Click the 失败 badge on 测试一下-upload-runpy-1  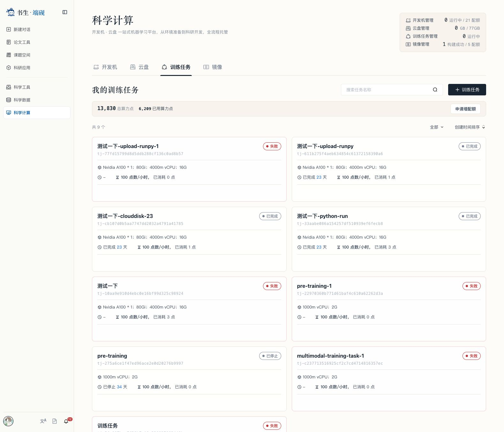click(x=272, y=146)
